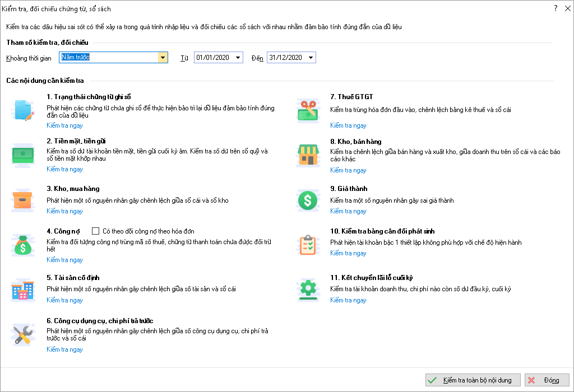Click Kiểm tra ngay under Thuế GTGT
The width and height of the screenshot is (574, 392).
pyautogui.click(x=348, y=125)
